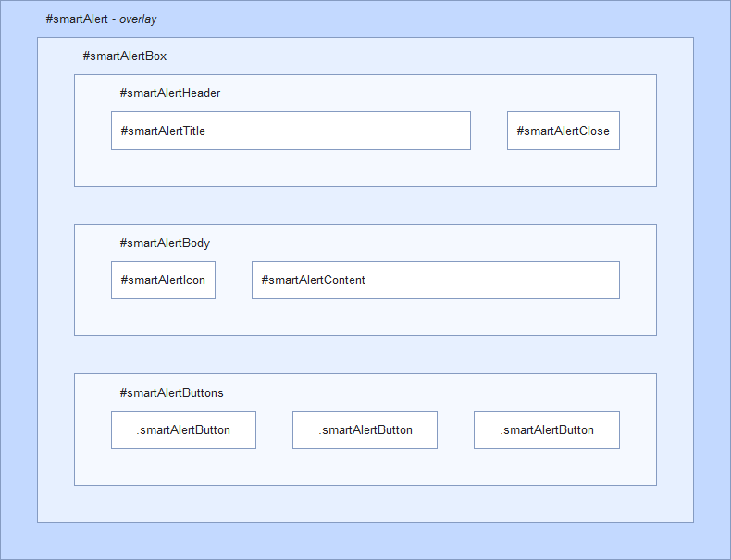Click the dark overlay strip below the alert box
This screenshot has height=560, width=731.
(x=365, y=541)
